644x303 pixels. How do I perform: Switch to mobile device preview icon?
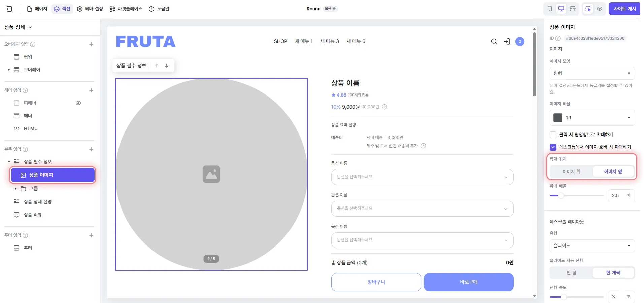tap(550, 9)
